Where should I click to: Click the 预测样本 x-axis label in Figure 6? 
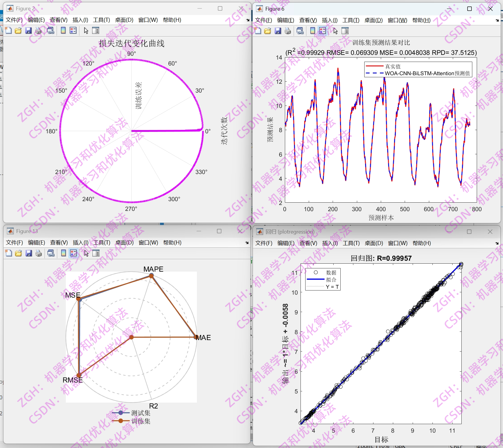[x=381, y=218]
